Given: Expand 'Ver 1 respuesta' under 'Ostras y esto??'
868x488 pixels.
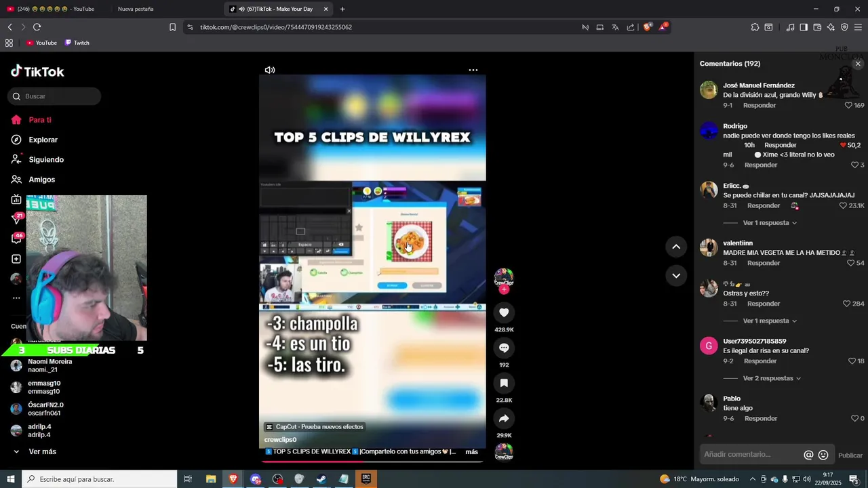Looking at the screenshot, I should coord(770,321).
